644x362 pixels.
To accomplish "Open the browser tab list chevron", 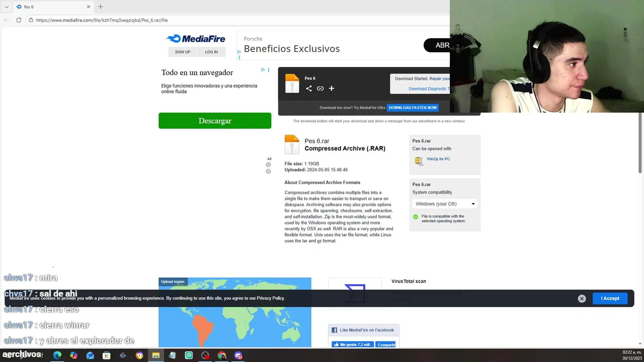I will (x=7, y=7).
